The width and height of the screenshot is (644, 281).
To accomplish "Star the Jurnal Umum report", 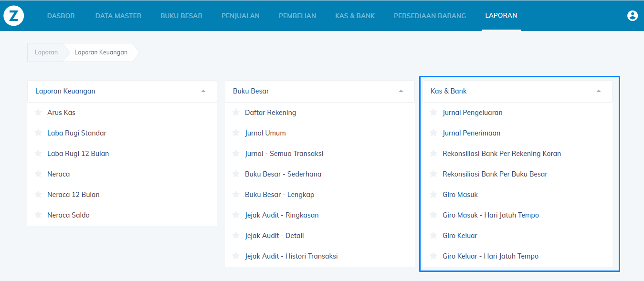I will pyautogui.click(x=236, y=133).
